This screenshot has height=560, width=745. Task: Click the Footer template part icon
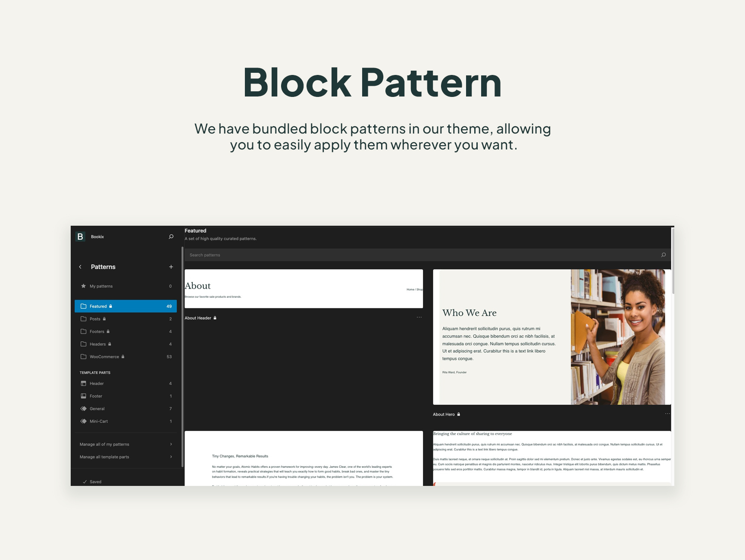[83, 396]
